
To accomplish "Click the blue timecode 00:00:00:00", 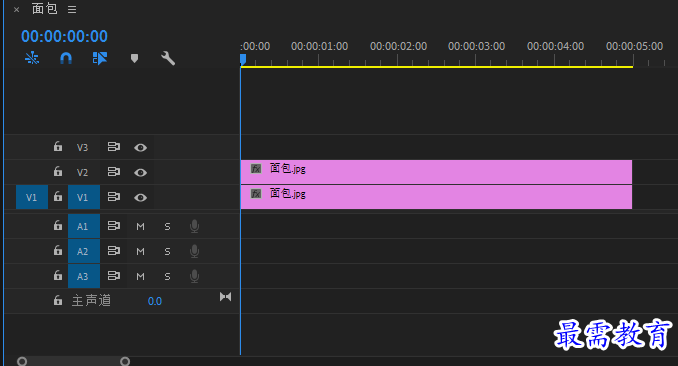I will [x=64, y=36].
